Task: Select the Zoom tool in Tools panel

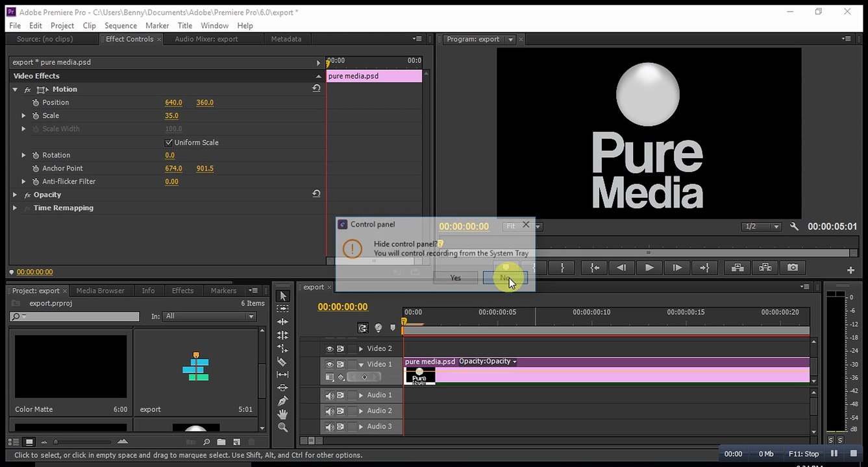Action: coord(282,427)
